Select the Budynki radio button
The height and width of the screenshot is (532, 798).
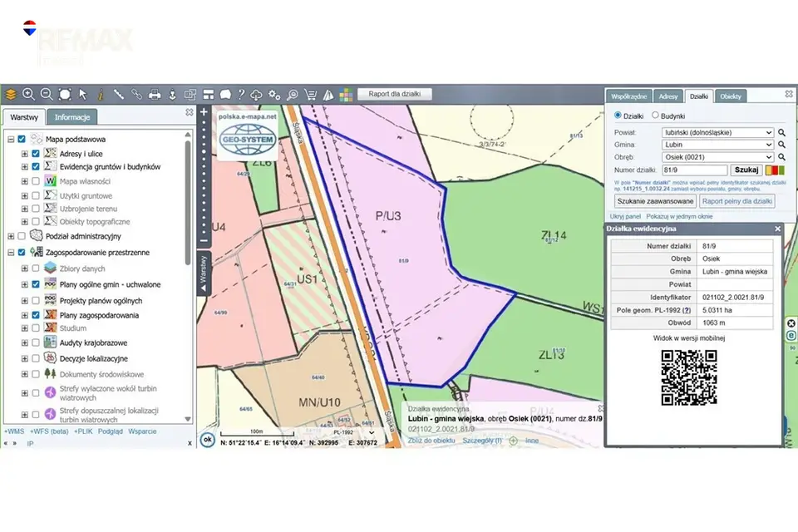coord(655,115)
